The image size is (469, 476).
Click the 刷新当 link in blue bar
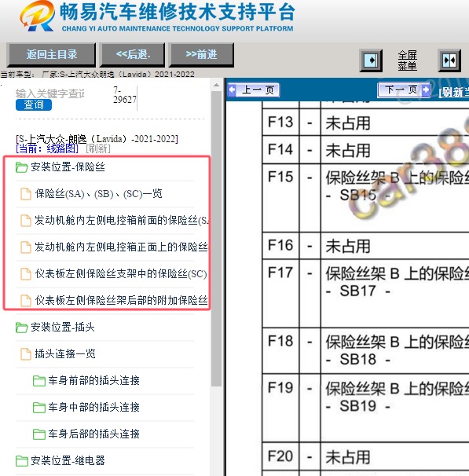454,92
